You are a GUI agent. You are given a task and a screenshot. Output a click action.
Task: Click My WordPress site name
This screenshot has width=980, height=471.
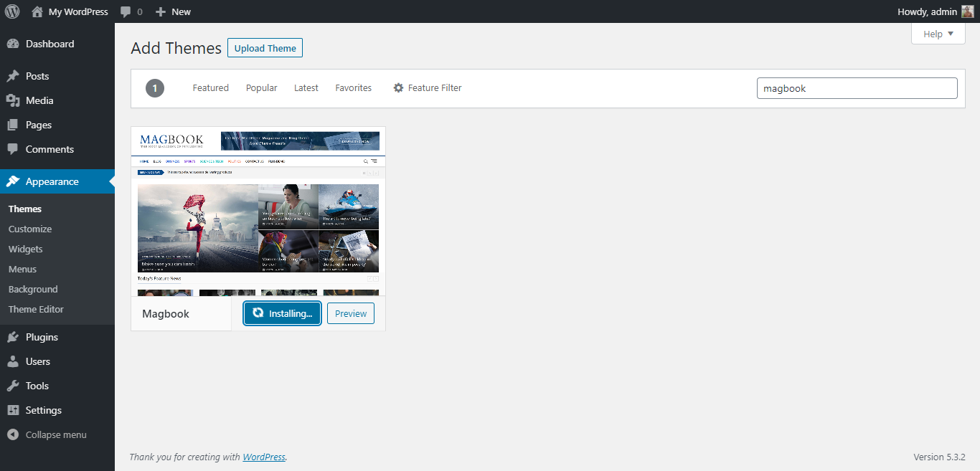coord(78,11)
